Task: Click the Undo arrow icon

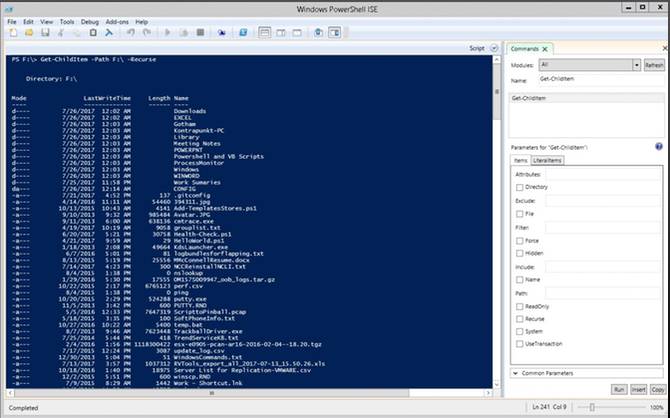Action: [131, 33]
